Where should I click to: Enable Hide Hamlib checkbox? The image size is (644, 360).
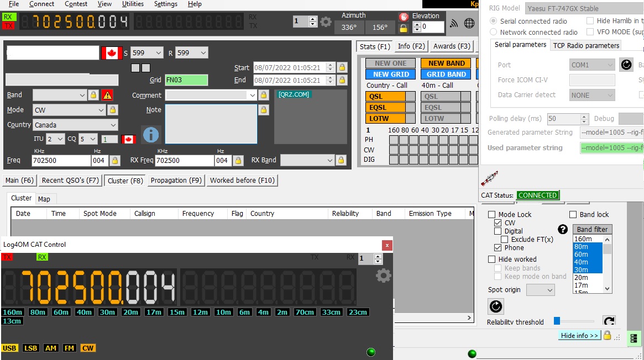pyautogui.click(x=590, y=20)
